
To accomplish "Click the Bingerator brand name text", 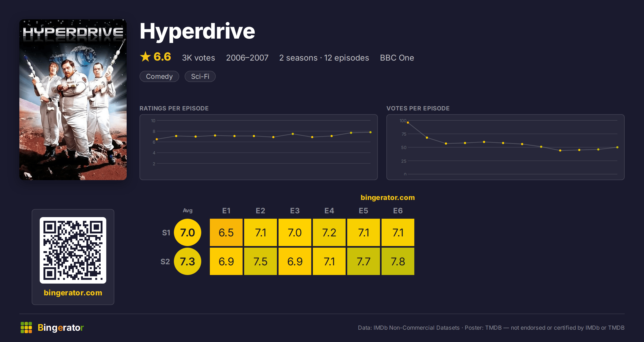I will coord(61,328).
